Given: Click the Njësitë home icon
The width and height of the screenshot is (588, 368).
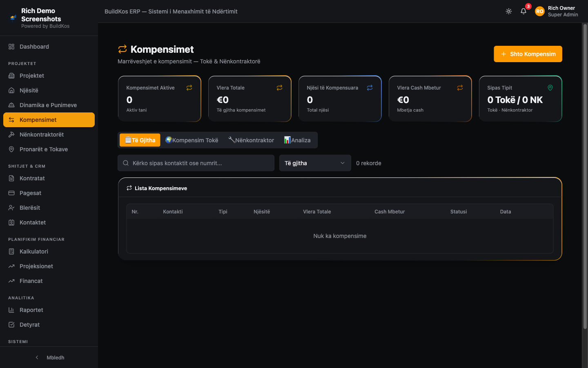Looking at the screenshot, I should [11, 90].
